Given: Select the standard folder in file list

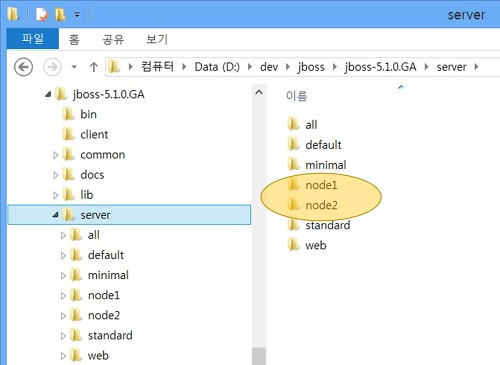Looking at the screenshot, I should tap(328, 225).
